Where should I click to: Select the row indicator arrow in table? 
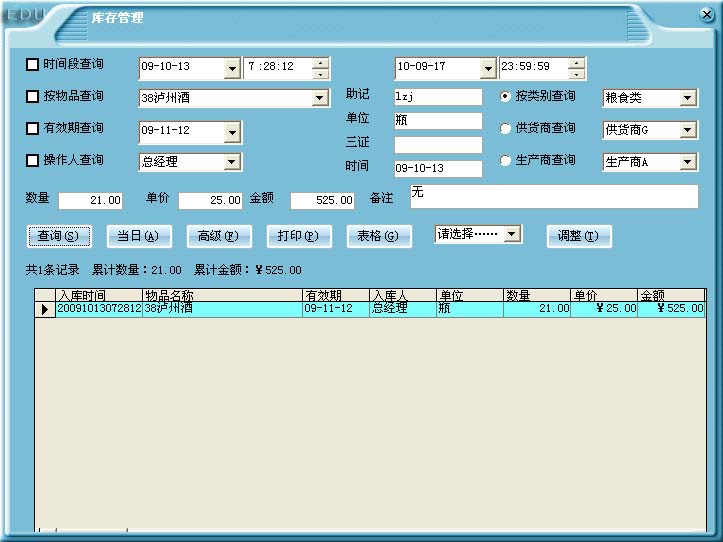45,309
